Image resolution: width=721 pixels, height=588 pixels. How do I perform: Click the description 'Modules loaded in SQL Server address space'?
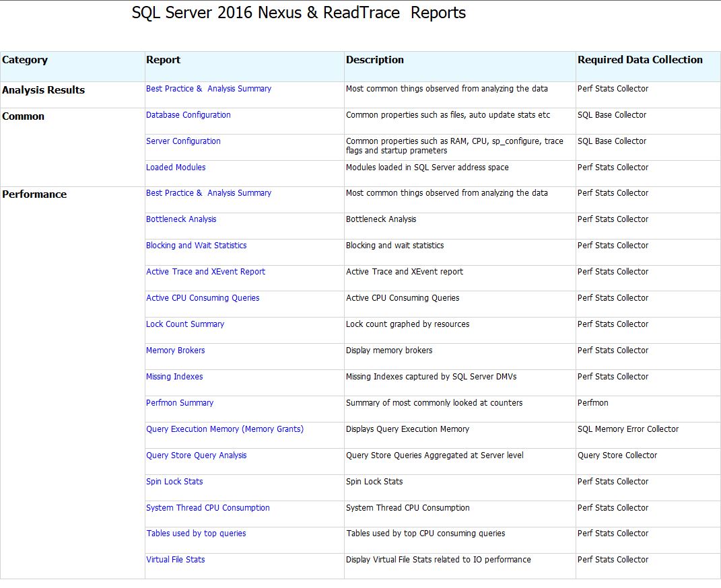[x=427, y=168]
